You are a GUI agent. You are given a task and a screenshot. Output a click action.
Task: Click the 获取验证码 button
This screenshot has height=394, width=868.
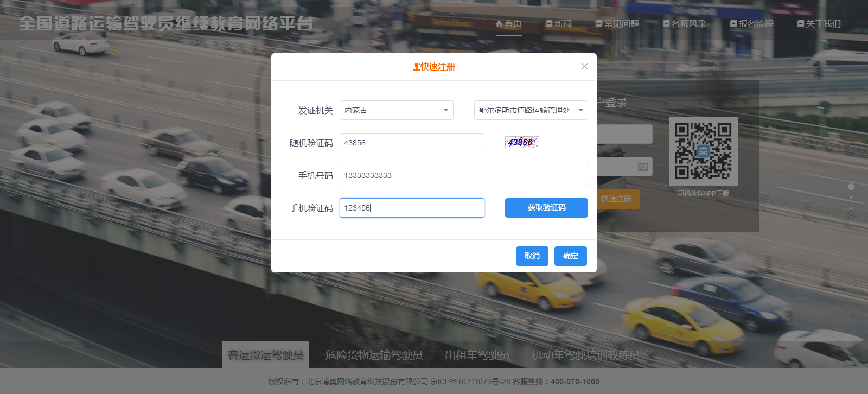pyautogui.click(x=546, y=208)
